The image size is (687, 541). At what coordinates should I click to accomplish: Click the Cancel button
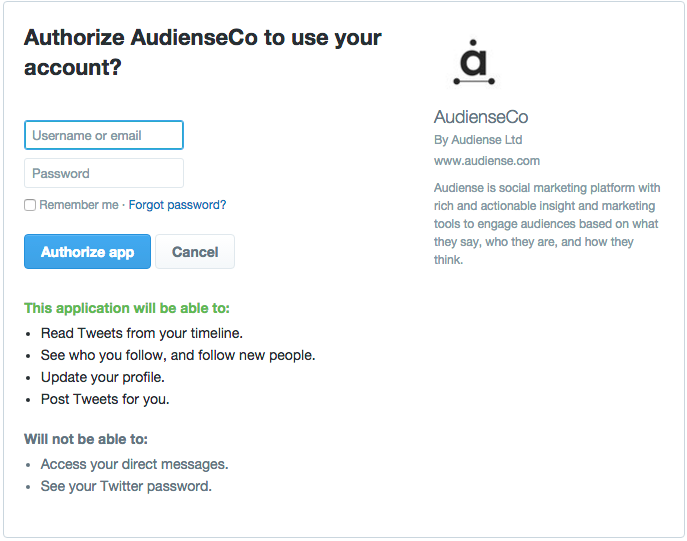(x=195, y=251)
